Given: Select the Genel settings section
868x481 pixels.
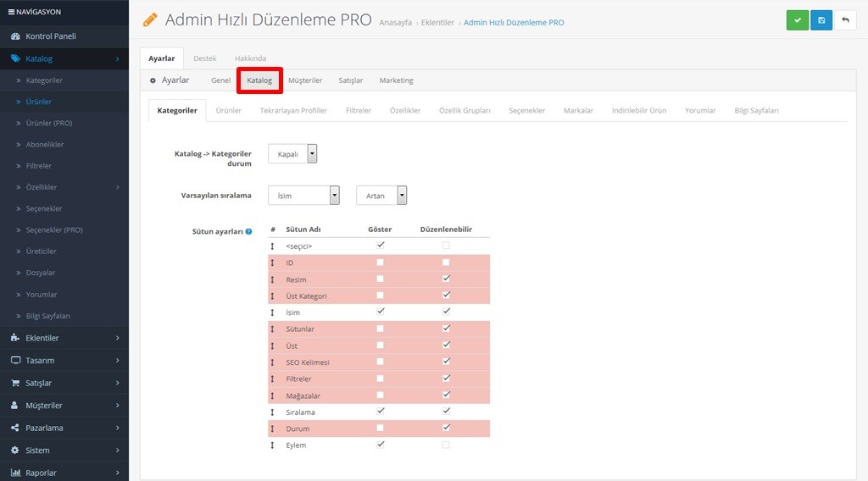Looking at the screenshot, I should coord(221,80).
